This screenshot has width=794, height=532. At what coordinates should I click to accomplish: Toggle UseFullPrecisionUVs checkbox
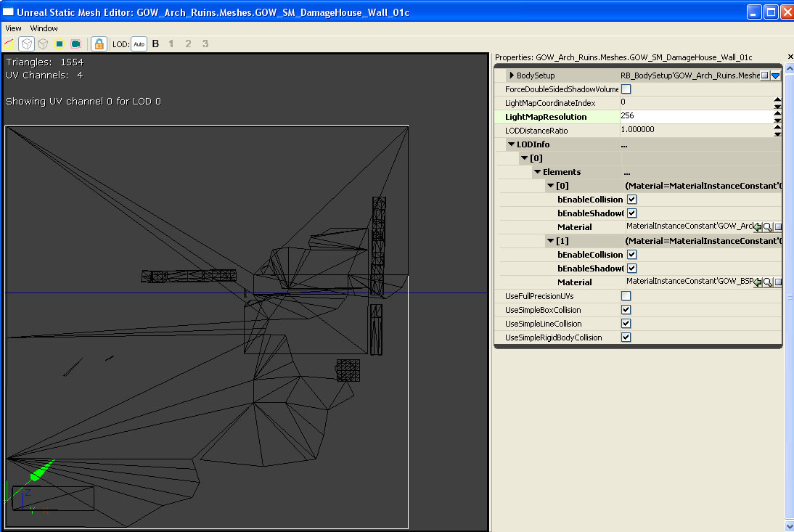pos(626,296)
